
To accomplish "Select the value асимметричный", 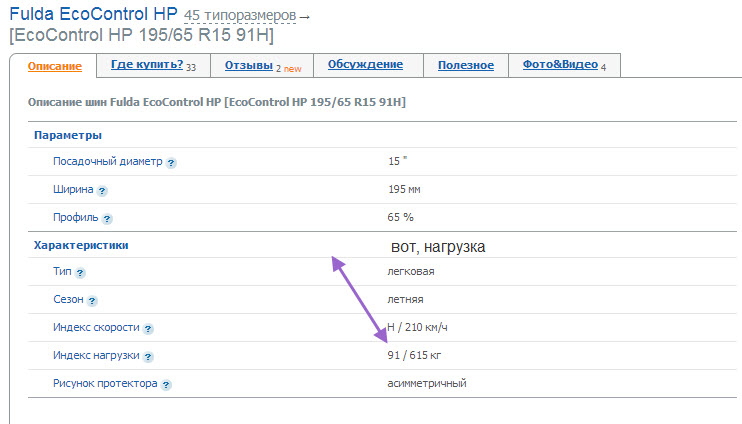I will [427, 383].
